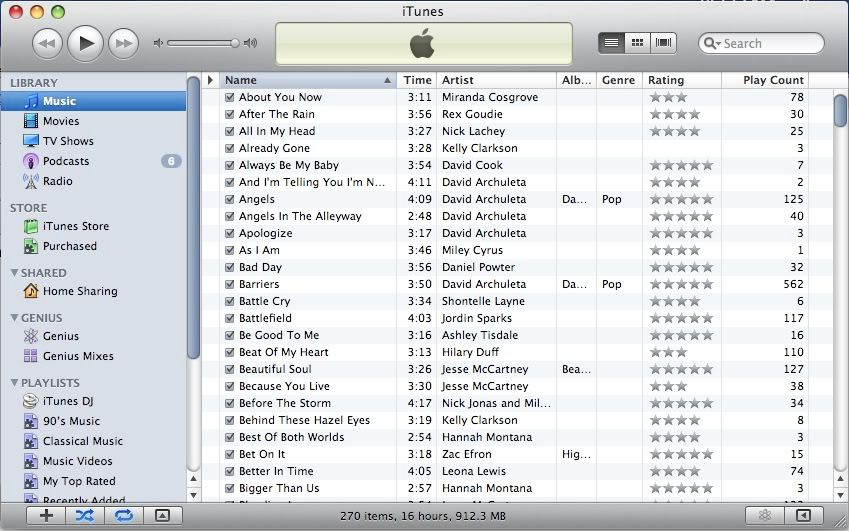The image size is (849, 531).
Task: Click the low volume speaker icon
Action: [158, 43]
